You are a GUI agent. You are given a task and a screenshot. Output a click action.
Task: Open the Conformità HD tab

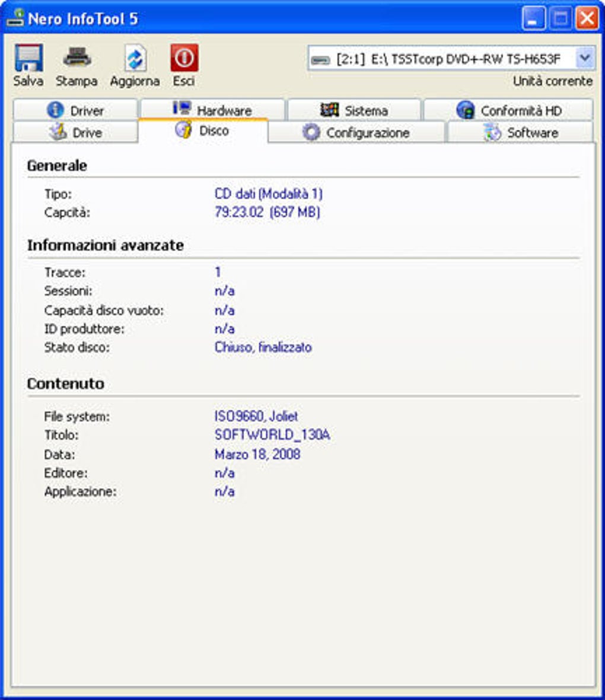508,110
